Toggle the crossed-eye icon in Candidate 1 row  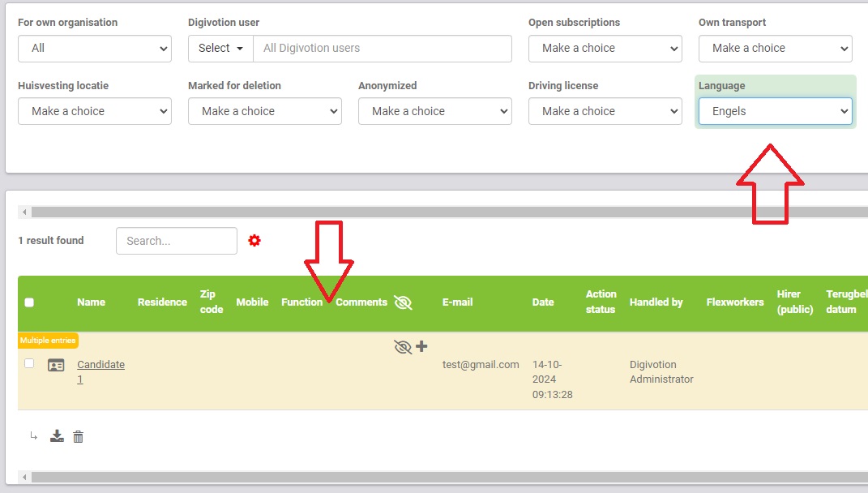(x=402, y=347)
